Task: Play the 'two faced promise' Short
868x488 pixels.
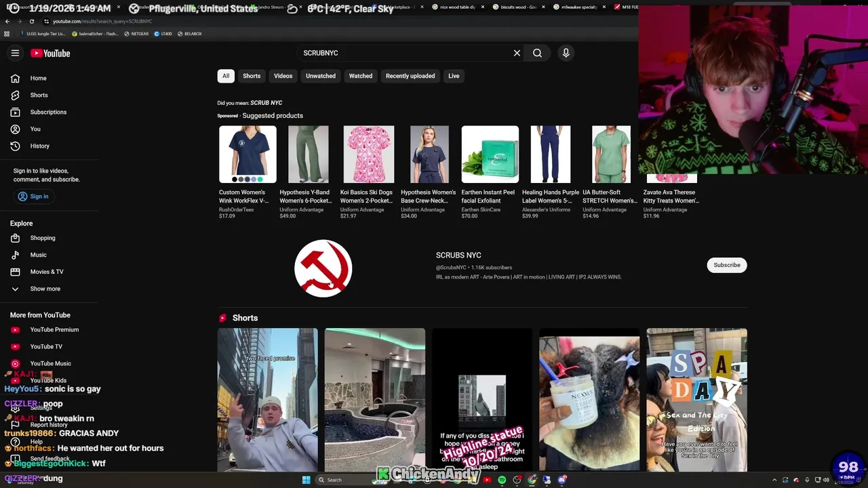Action: (x=267, y=400)
